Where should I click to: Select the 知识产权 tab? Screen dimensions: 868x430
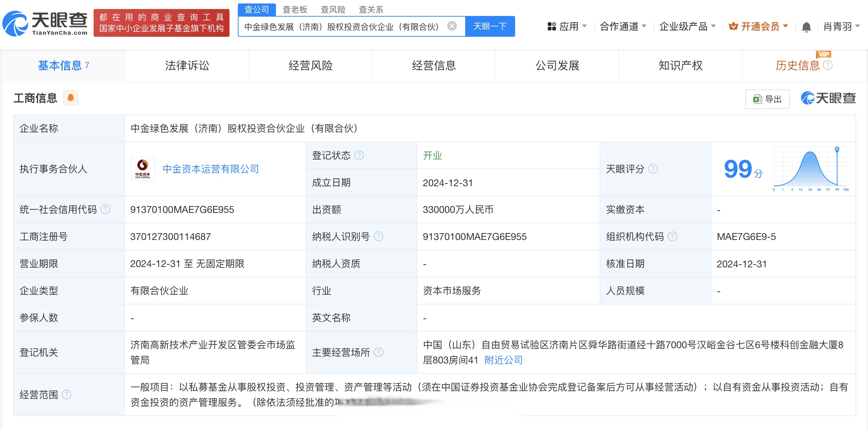click(x=680, y=66)
